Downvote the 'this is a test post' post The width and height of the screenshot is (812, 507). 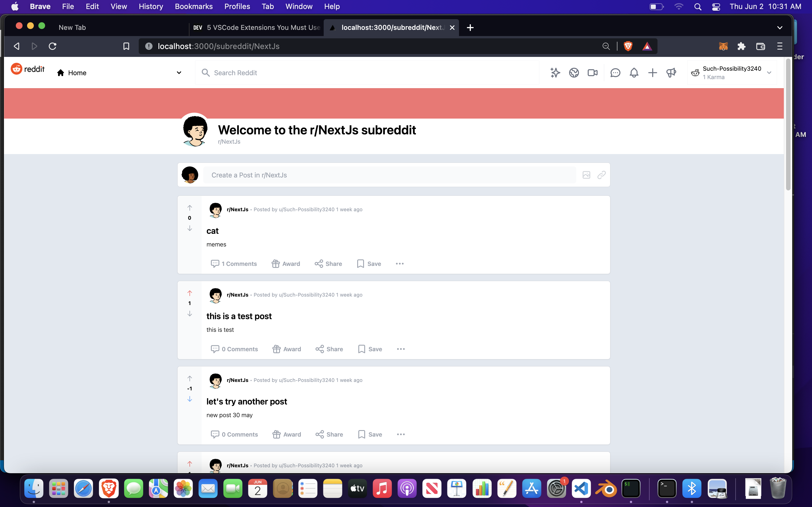189,313
